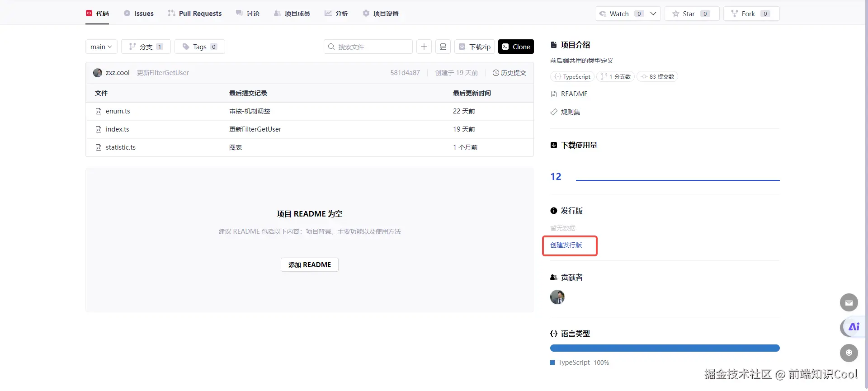Open index.ts file
The image size is (868, 391).
tap(118, 129)
